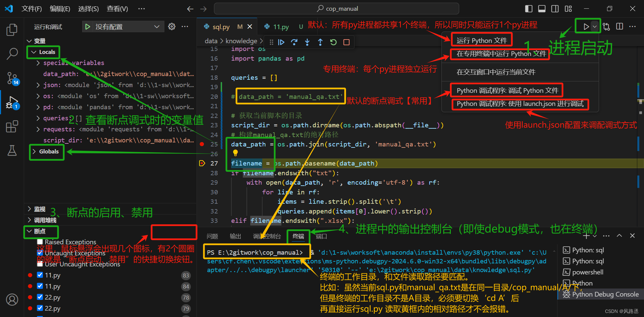Click the debug settings gear icon

[171, 26]
